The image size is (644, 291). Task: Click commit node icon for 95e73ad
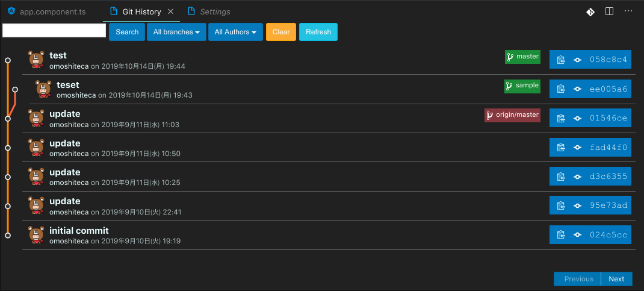click(577, 205)
